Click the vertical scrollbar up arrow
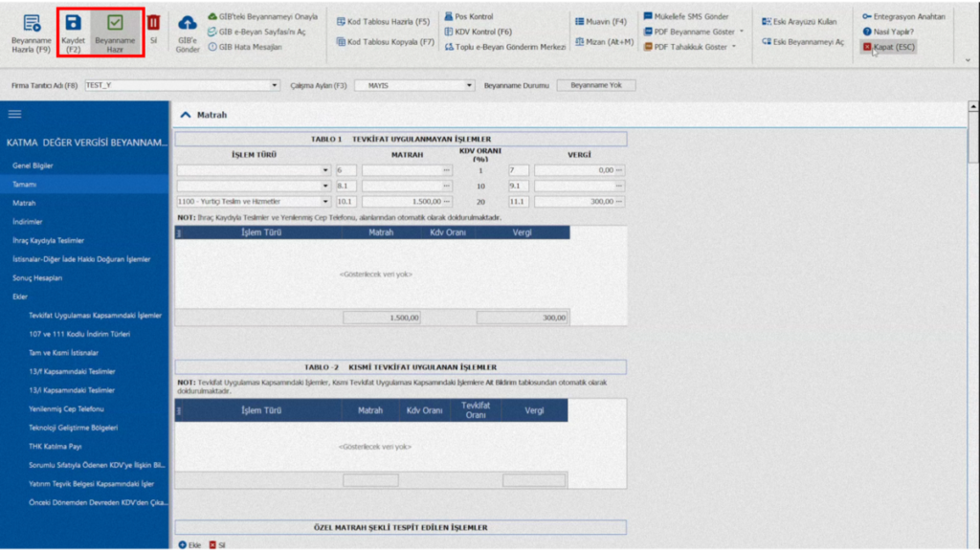980x551 pixels. (x=973, y=107)
